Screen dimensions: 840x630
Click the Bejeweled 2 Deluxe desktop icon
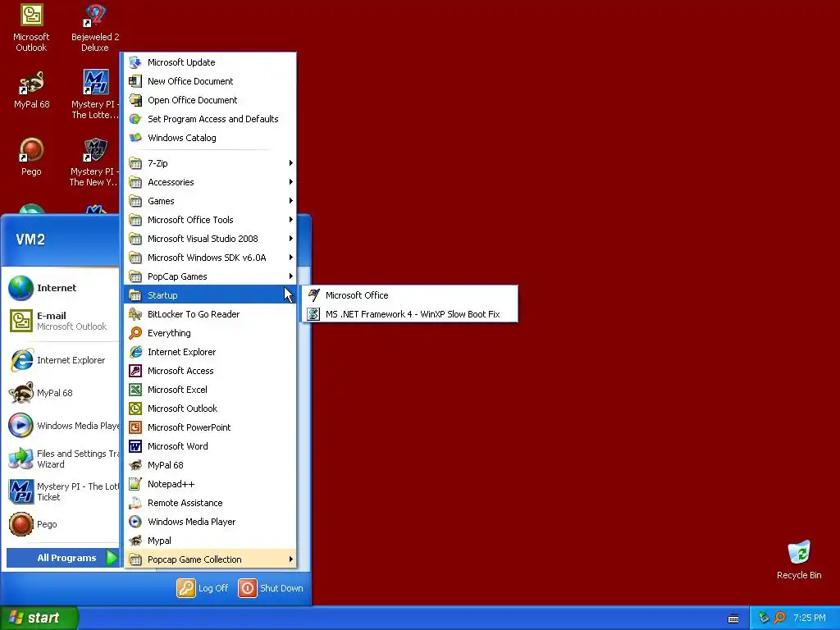pyautogui.click(x=95, y=28)
